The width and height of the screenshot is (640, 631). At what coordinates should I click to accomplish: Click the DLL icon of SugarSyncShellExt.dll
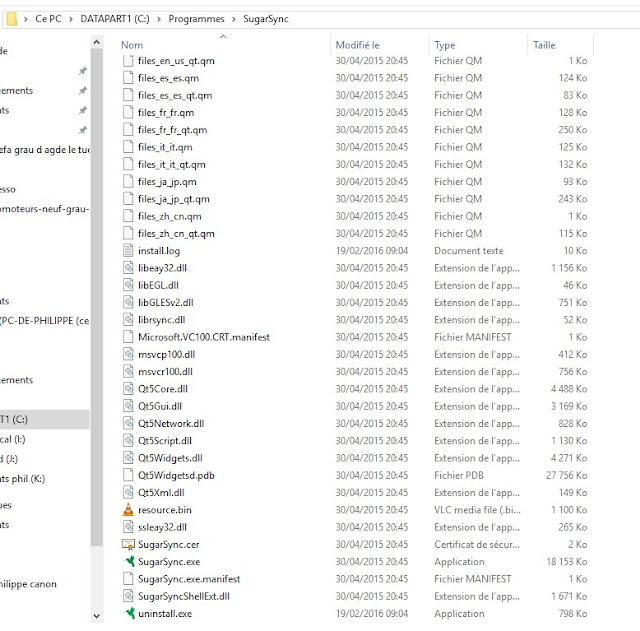pos(128,596)
